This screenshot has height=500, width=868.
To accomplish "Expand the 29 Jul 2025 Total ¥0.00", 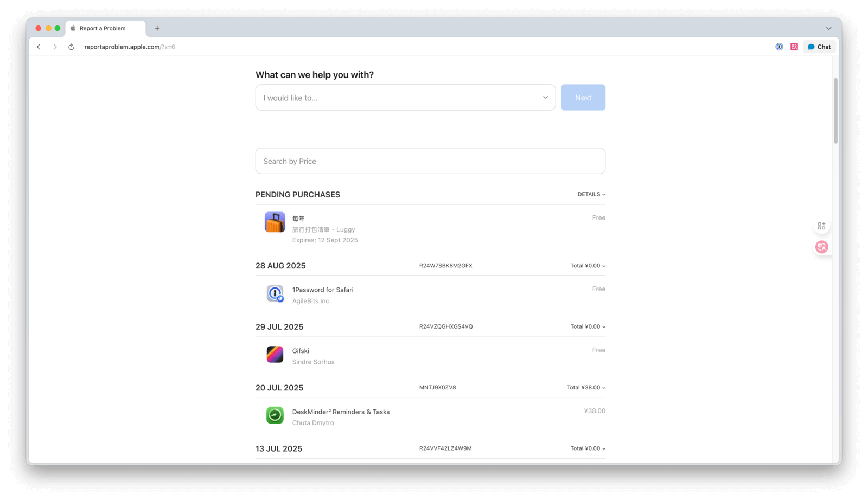I will pos(588,327).
